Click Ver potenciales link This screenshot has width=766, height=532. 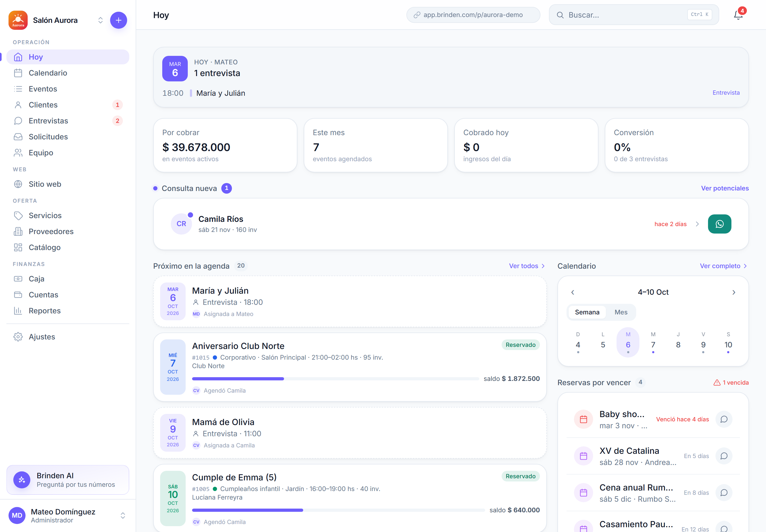point(725,188)
